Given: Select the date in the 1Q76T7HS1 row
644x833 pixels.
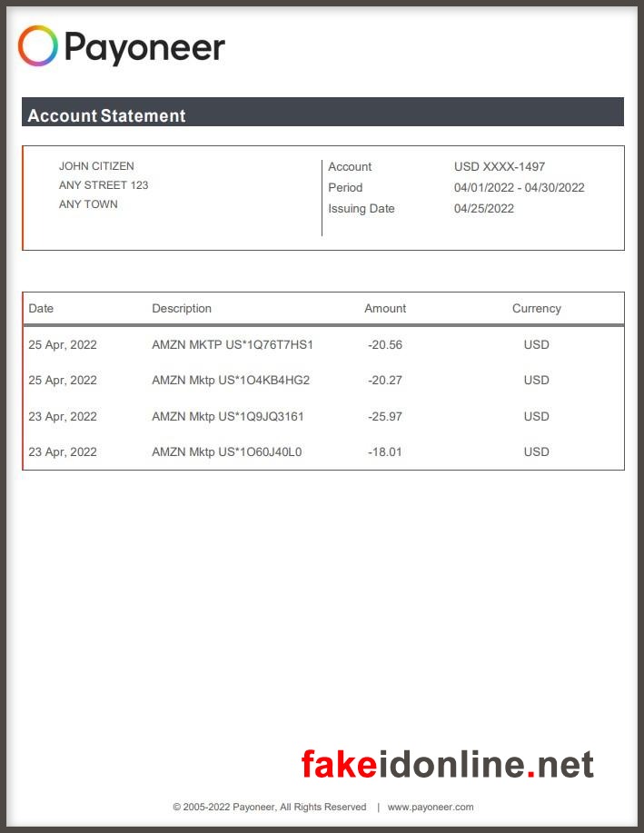Looking at the screenshot, I should pos(63,345).
